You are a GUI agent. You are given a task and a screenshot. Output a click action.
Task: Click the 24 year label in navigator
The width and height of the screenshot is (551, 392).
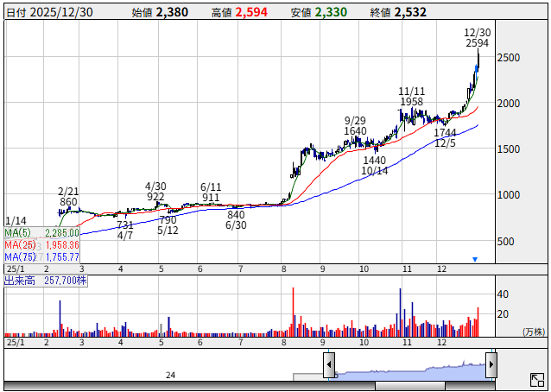coord(170,375)
